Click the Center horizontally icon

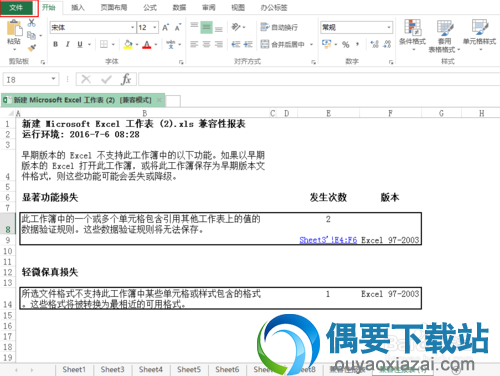206,44
